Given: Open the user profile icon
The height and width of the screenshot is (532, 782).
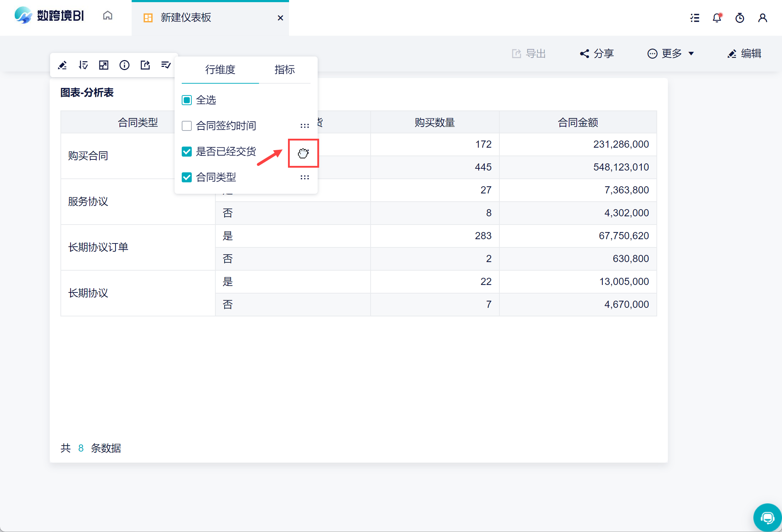Looking at the screenshot, I should click(763, 18).
